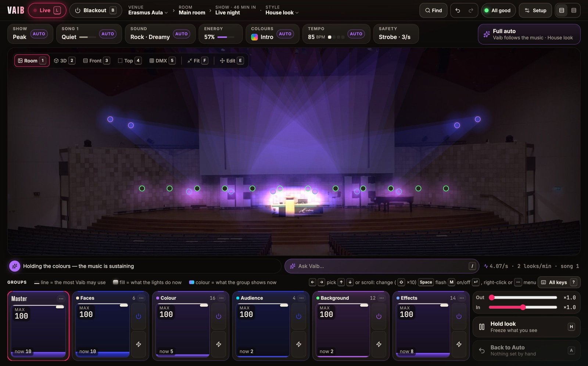Switch to compact rows layout icon
Screen dimensions: 588x366
point(574,10)
